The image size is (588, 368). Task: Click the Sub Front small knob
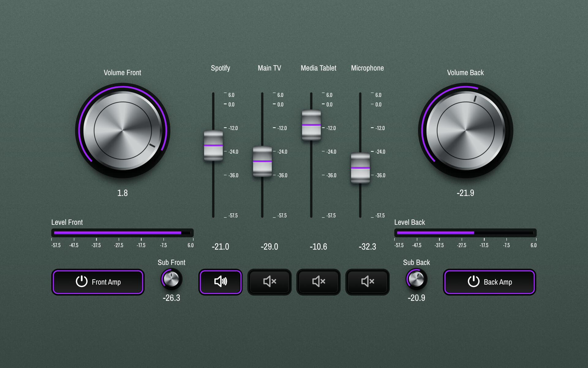click(x=171, y=279)
